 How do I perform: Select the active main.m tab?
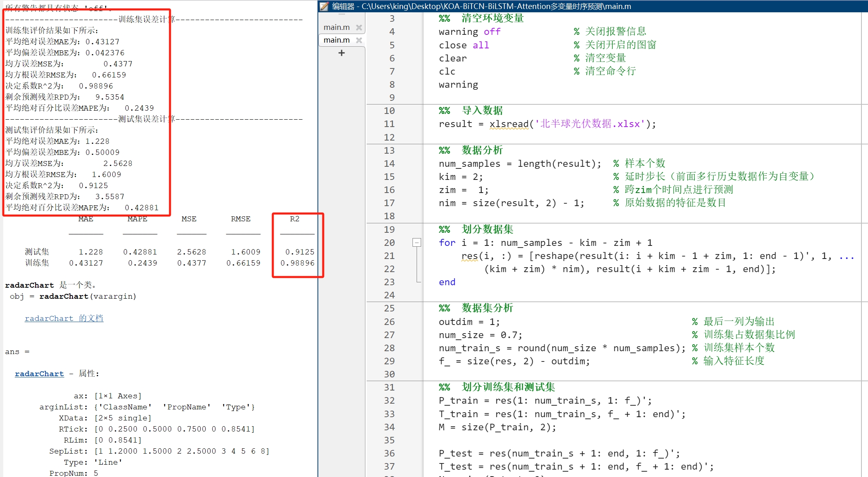pyautogui.click(x=336, y=40)
